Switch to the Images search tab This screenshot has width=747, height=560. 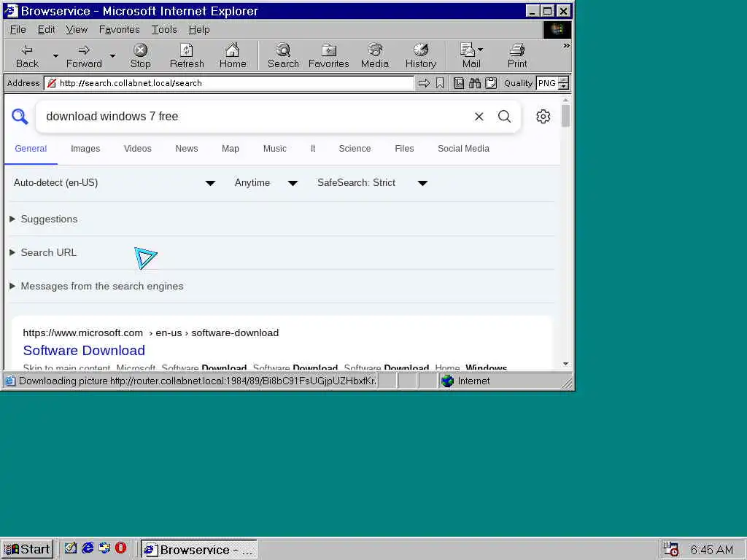pyautogui.click(x=85, y=149)
